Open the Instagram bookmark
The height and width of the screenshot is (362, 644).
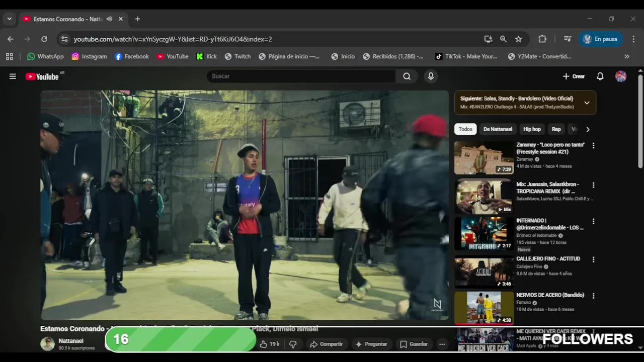coord(89,56)
